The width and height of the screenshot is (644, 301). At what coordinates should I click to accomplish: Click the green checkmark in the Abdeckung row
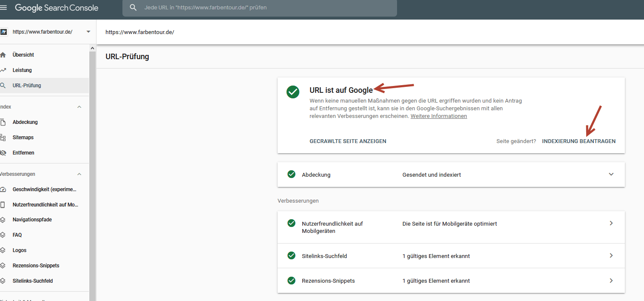291,174
